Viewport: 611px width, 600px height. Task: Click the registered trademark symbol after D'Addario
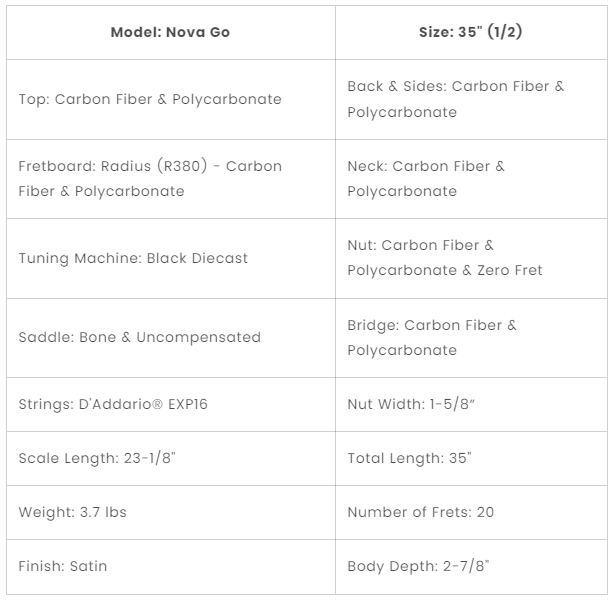tap(157, 404)
